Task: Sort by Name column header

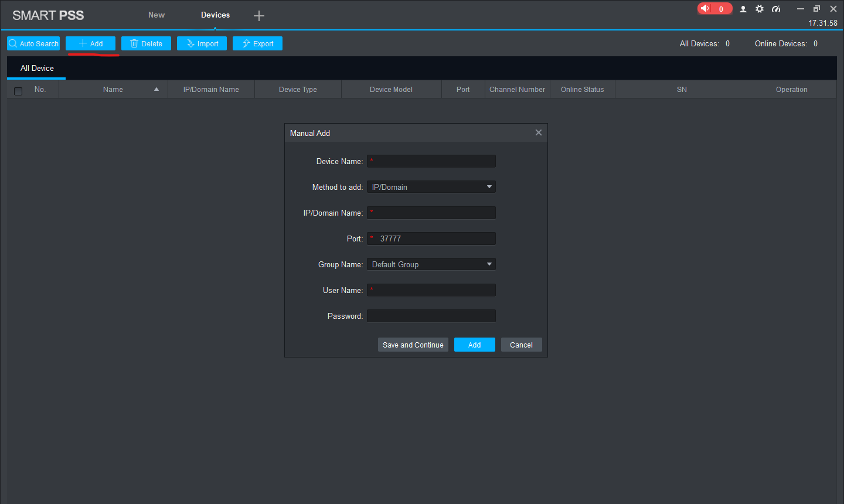Action: 113,90
